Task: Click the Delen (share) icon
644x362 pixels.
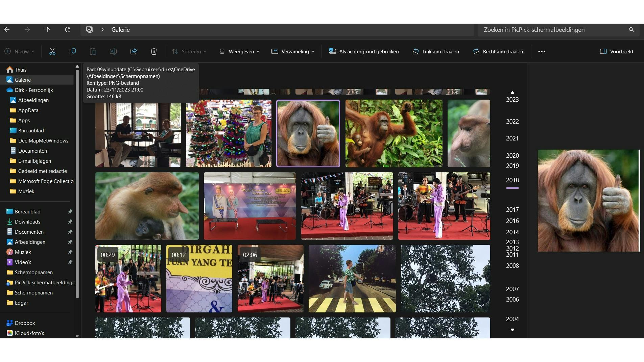Action: tap(133, 51)
